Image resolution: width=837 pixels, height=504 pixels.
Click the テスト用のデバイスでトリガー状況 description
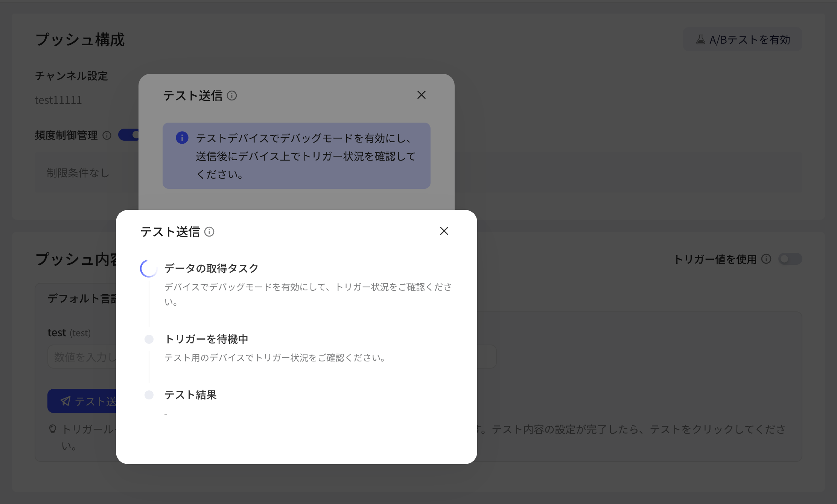[275, 358]
